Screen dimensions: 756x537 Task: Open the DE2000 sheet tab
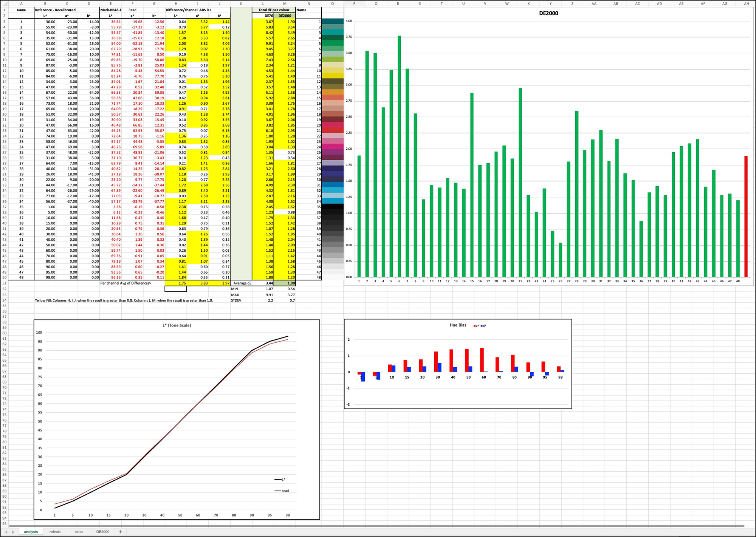tap(102, 531)
